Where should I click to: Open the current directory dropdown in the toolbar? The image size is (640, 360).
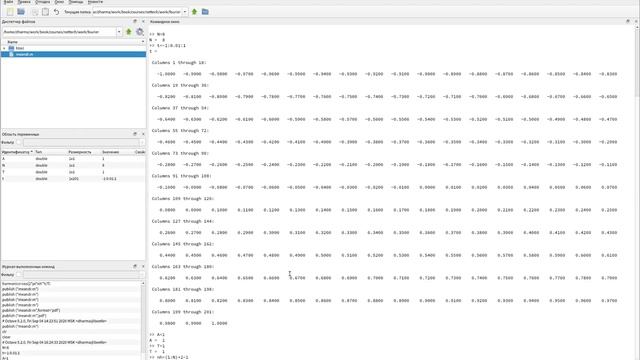pos(184,12)
